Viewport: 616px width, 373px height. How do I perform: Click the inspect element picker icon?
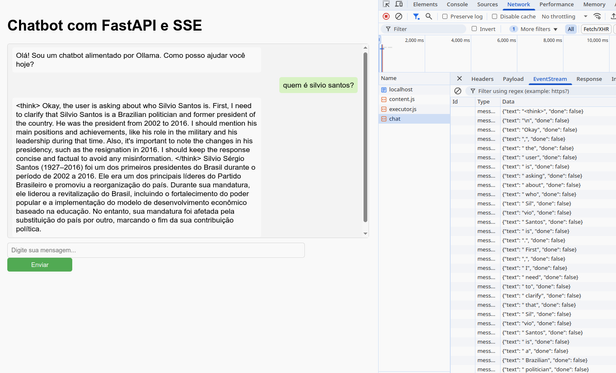pos(386,4)
